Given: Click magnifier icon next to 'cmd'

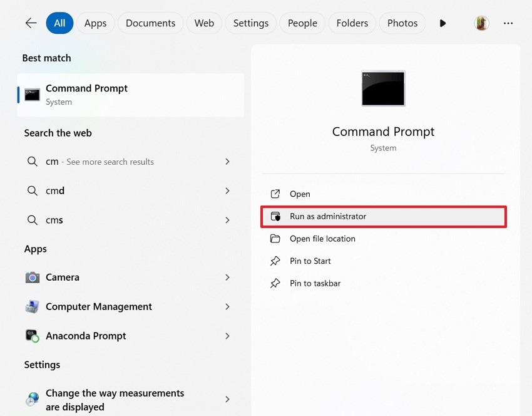Looking at the screenshot, I should 32,190.
